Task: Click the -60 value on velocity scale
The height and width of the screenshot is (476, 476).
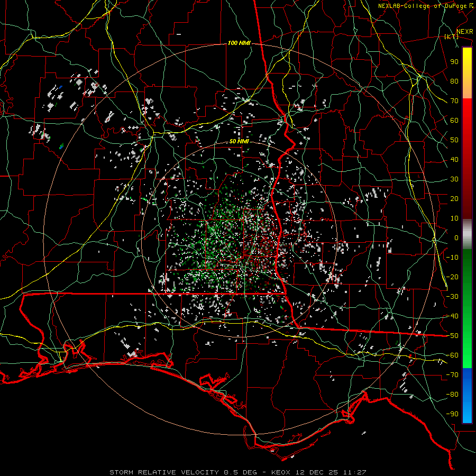Action: tap(452, 355)
